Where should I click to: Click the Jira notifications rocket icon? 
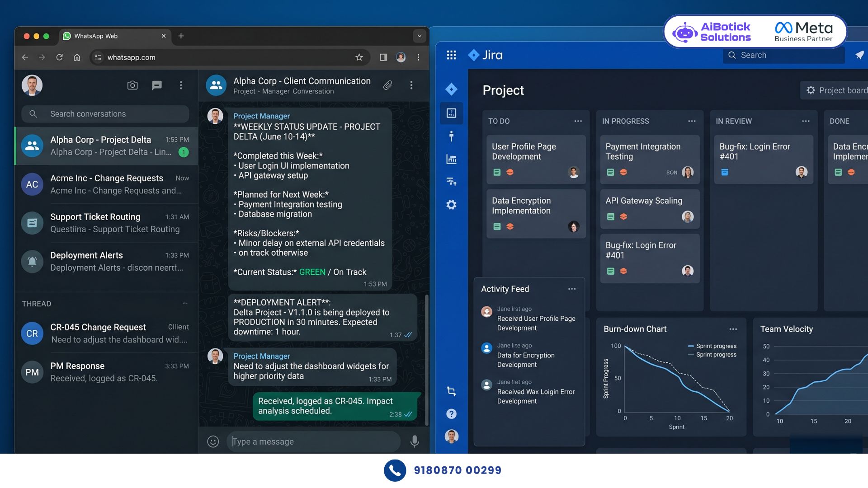tap(859, 55)
